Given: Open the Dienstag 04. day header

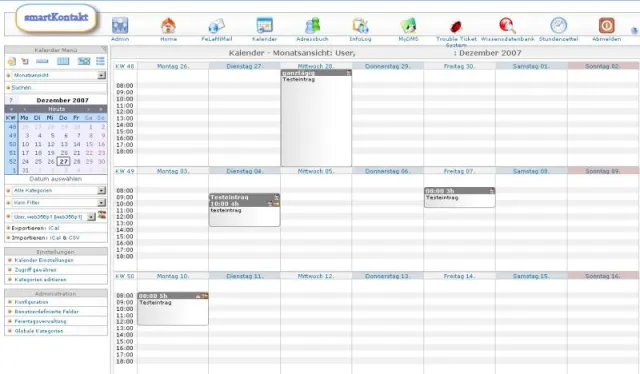Looking at the screenshot, I should pyautogui.click(x=244, y=171).
